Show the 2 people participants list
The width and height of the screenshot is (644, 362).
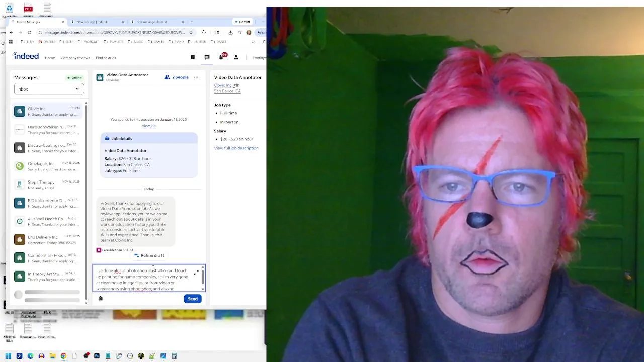[x=177, y=77]
